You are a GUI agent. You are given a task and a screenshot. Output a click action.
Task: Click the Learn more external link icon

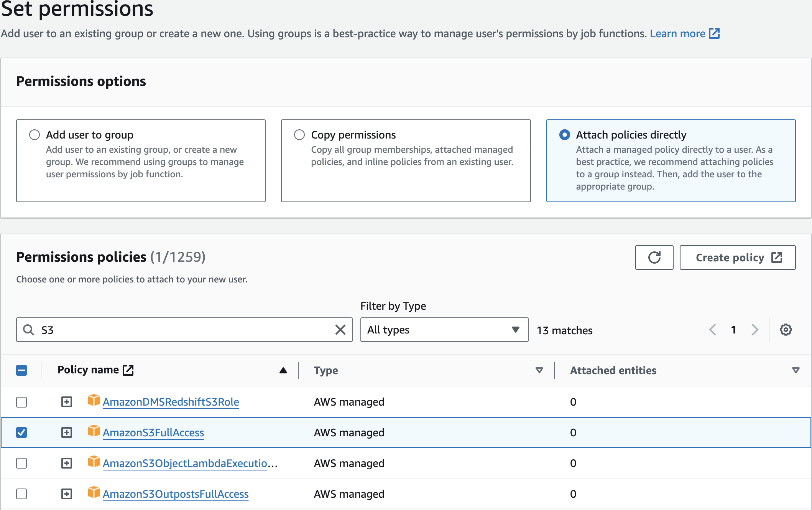pyautogui.click(x=714, y=33)
